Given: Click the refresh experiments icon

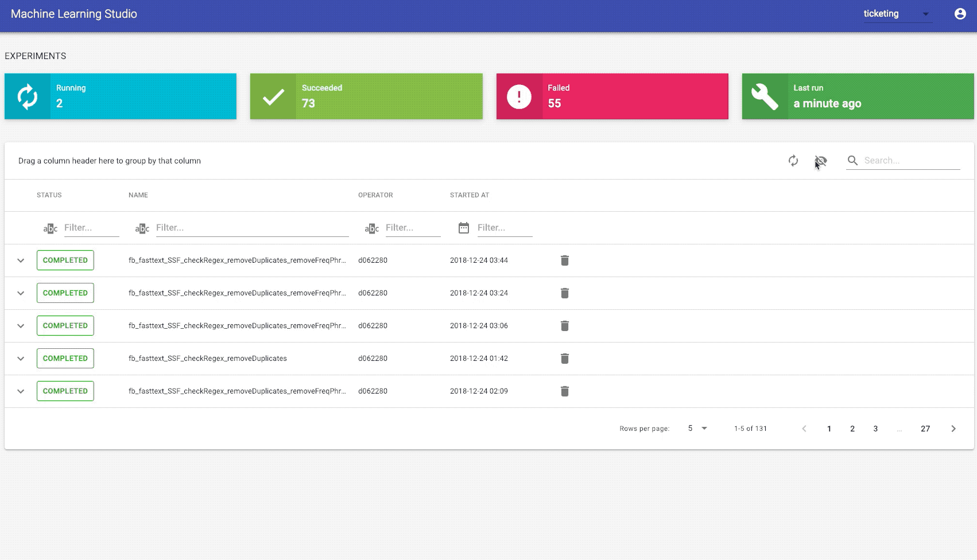Looking at the screenshot, I should click(793, 161).
